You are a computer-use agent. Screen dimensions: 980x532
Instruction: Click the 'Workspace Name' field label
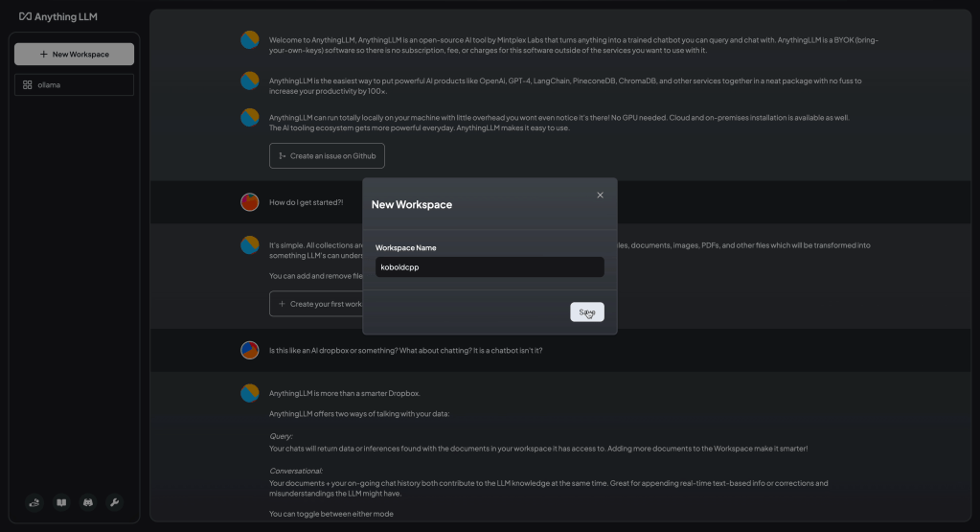tap(405, 248)
